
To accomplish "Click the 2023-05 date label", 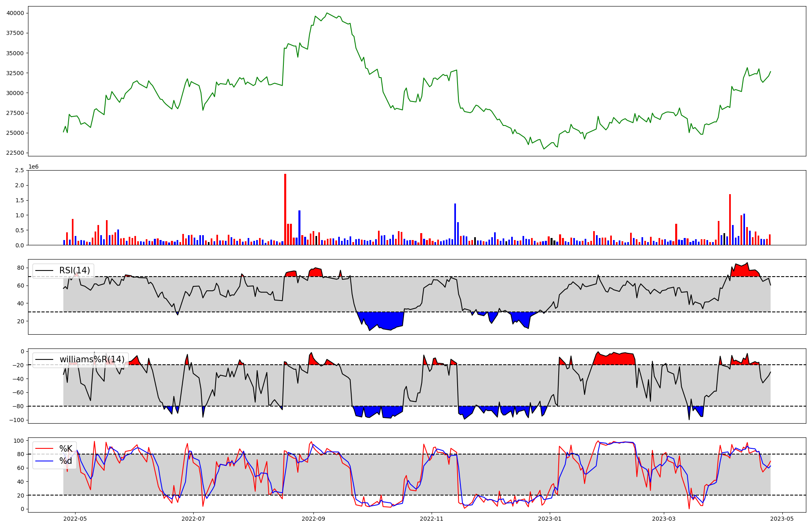I will click(x=782, y=519).
